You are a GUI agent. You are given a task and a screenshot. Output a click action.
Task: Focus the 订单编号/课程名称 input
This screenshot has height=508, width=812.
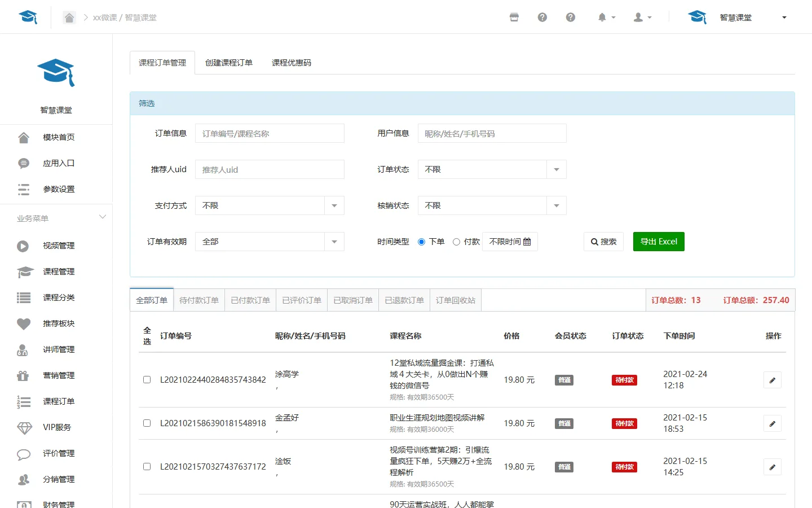[270, 133]
